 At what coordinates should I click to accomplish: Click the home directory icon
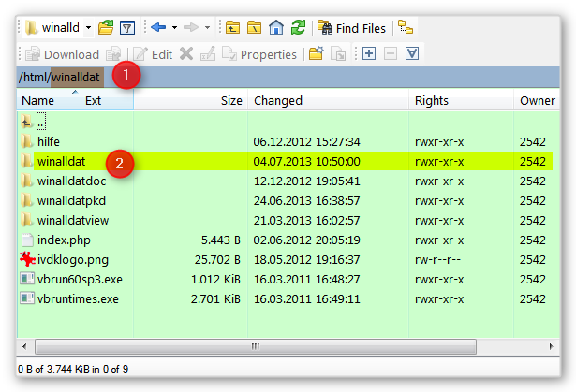275,27
